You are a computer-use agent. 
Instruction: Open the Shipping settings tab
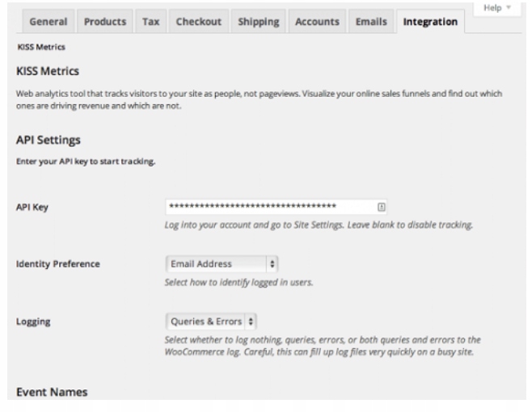point(259,21)
